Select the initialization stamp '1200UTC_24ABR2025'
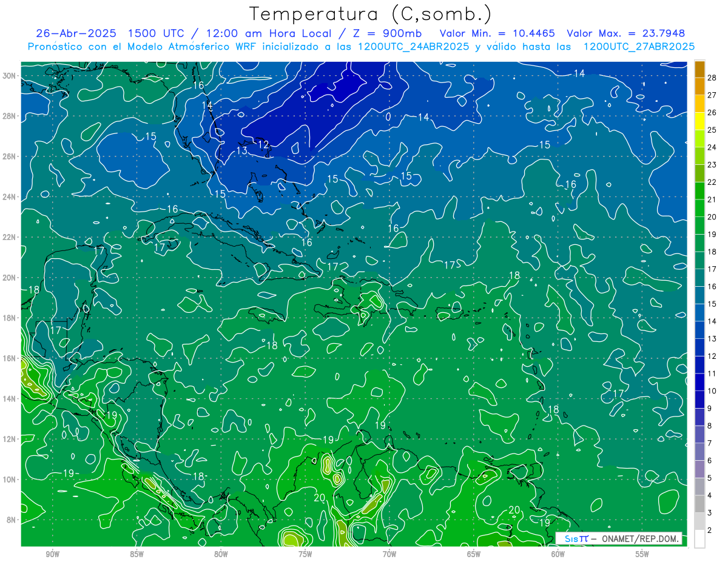Screen dimensions: 728x562 point(415,47)
